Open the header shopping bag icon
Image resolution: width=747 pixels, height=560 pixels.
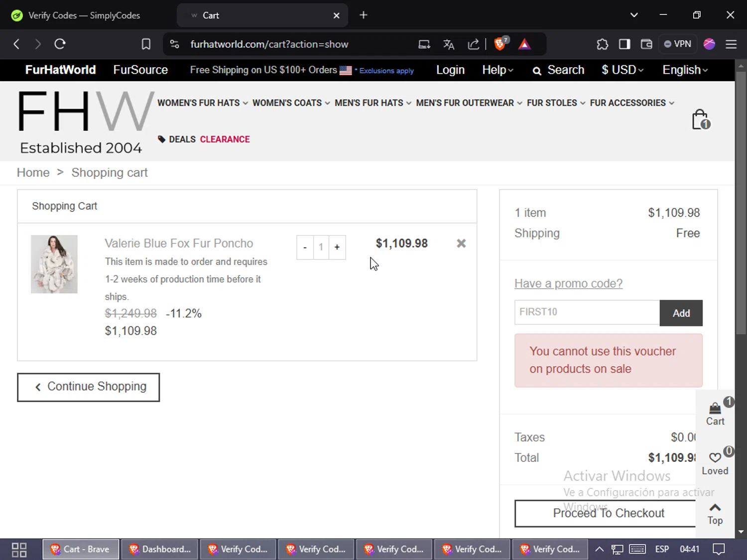(701, 119)
